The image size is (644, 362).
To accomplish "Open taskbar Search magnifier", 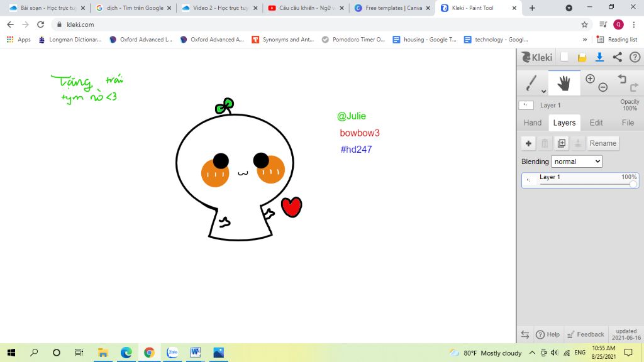I will [x=34, y=352].
